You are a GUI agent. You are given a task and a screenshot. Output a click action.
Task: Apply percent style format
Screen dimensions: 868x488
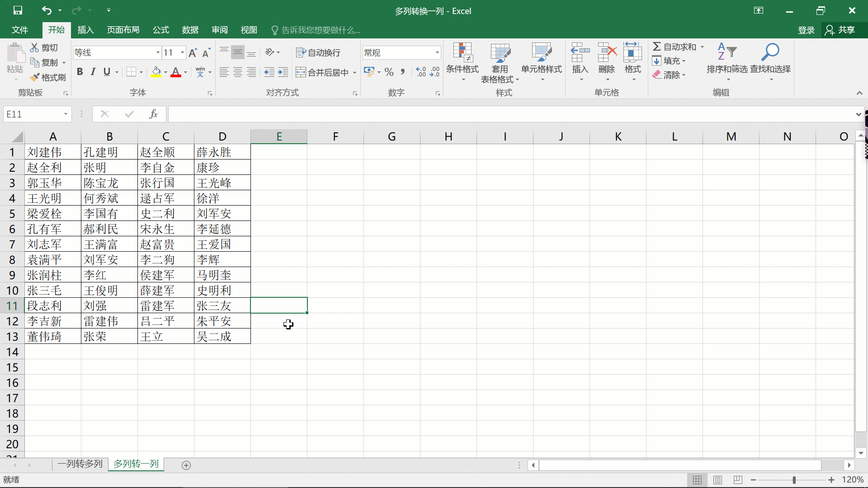[389, 72]
